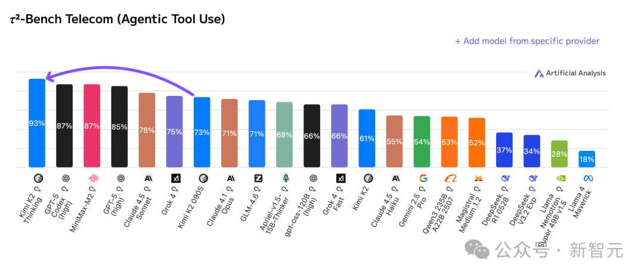Click the 18% Llama 4 Maverick bar
The height and width of the screenshot is (276, 644).
587,159
